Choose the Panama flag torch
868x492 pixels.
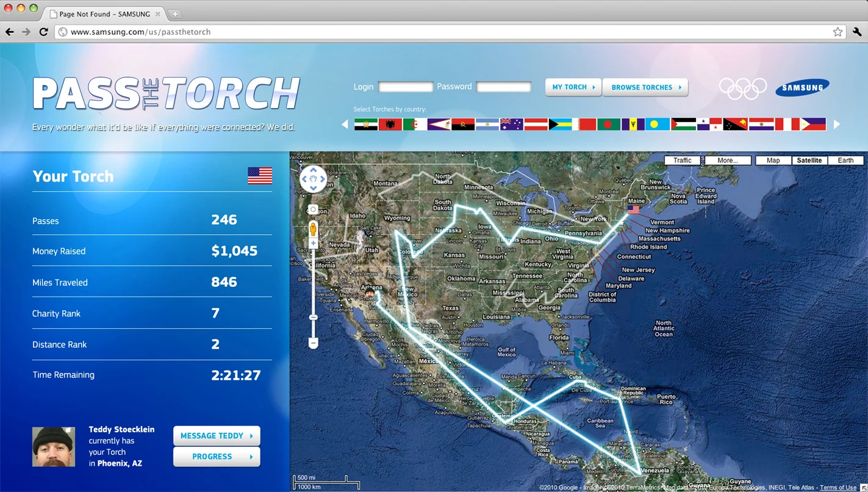(709, 125)
